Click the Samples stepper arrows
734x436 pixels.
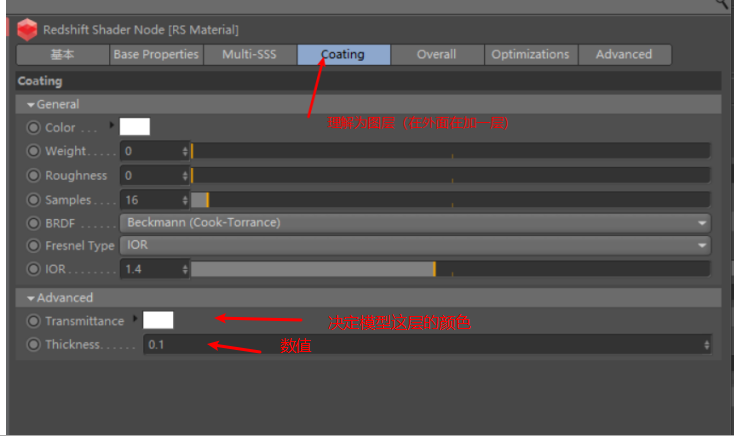click(185, 200)
